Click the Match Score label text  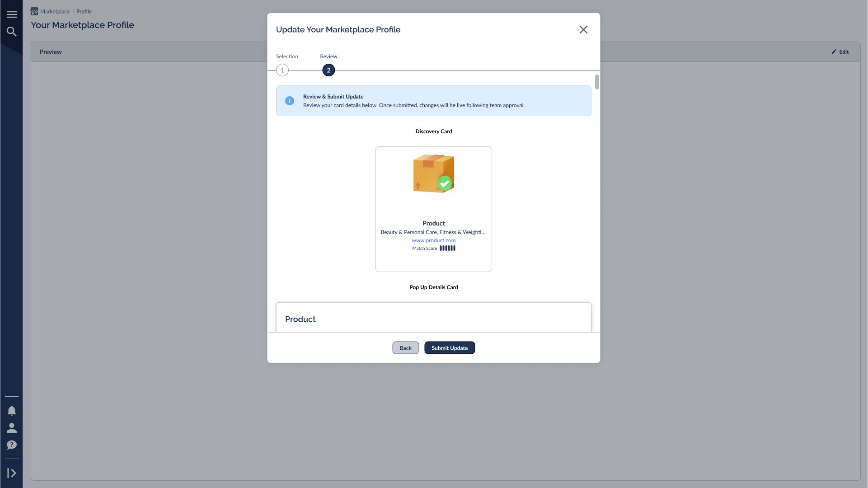click(425, 249)
